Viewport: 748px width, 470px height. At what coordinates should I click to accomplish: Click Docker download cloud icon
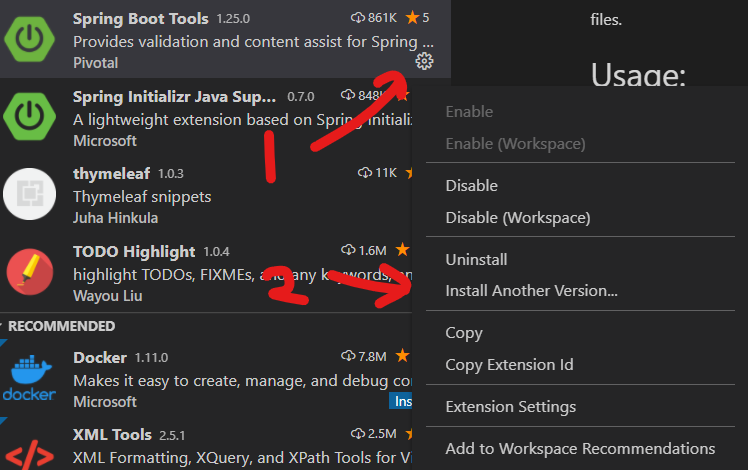(x=348, y=356)
